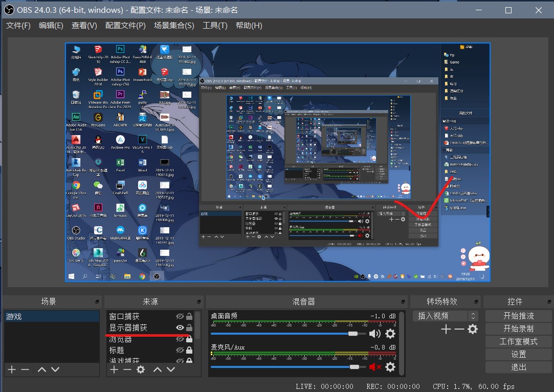Show the 标题 source via eye icon
The height and width of the screenshot is (392, 554).
pos(180,350)
